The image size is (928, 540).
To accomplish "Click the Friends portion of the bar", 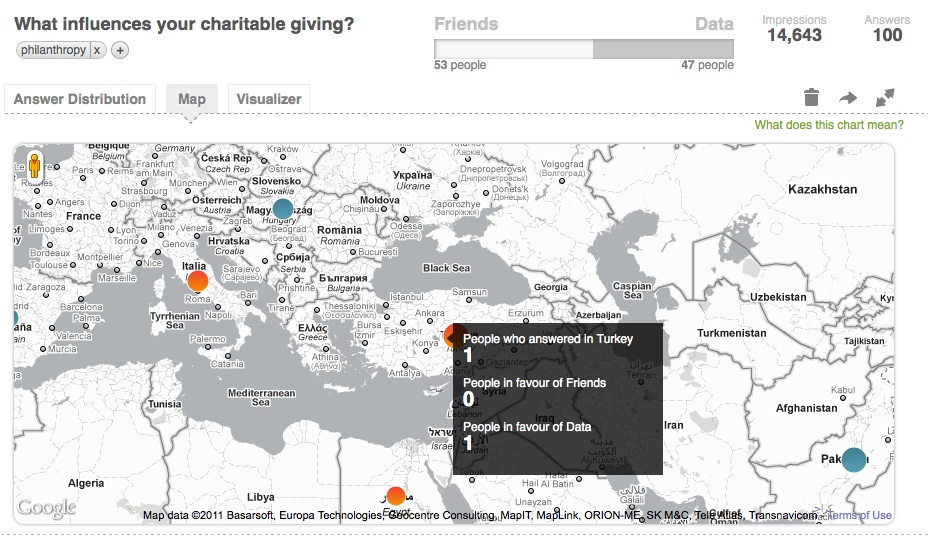I will (513, 49).
